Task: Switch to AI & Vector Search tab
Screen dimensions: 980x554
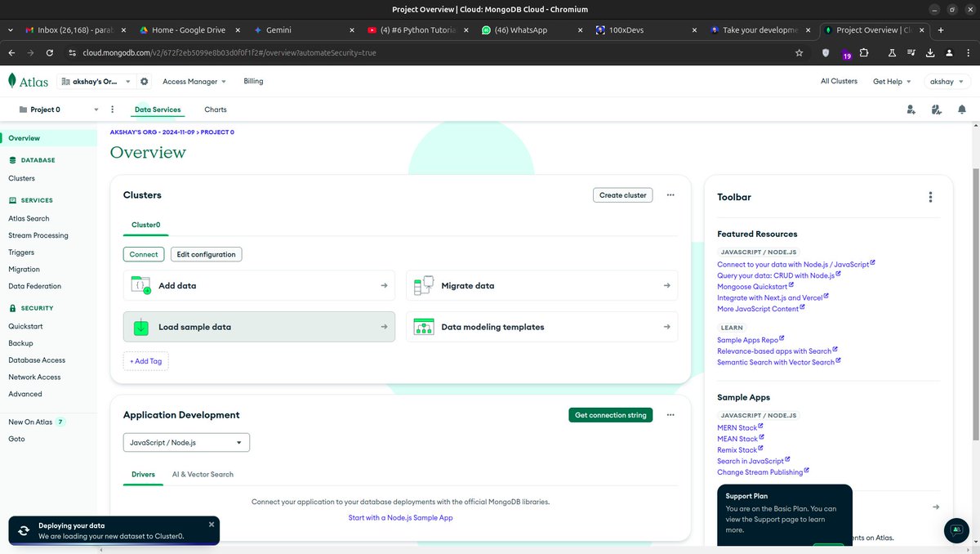Action: point(203,474)
